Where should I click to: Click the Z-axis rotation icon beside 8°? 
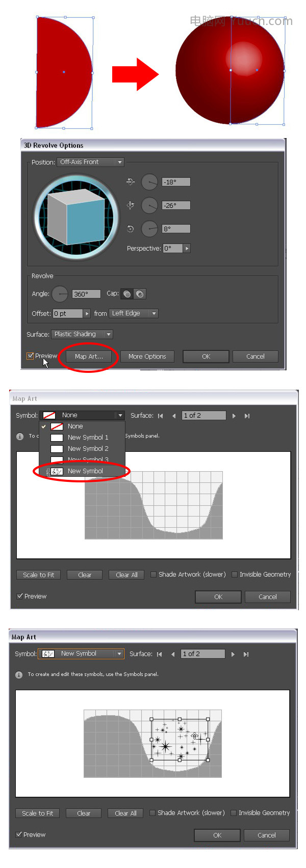[x=130, y=229]
